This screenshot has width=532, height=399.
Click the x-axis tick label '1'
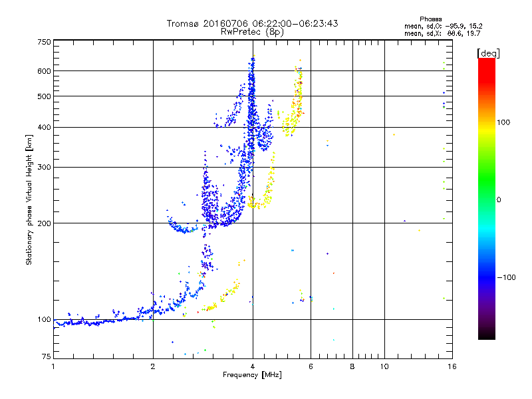[x=53, y=366]
